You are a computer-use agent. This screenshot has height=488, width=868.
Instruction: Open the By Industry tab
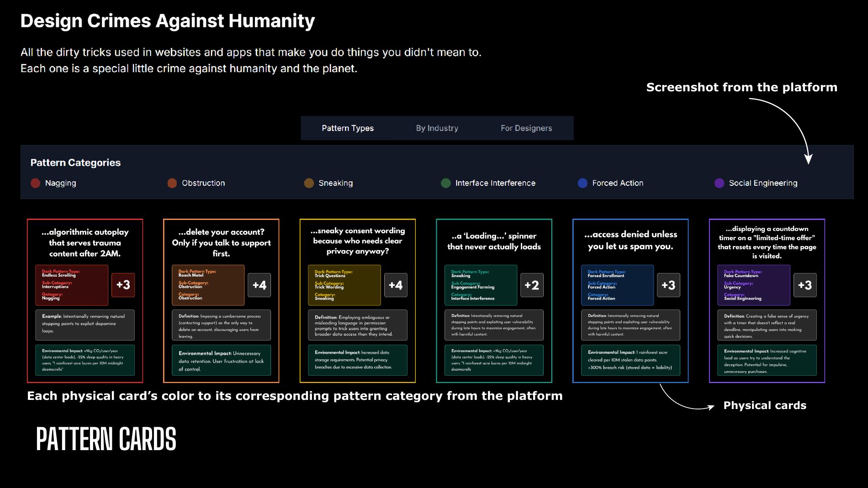(437, 128)
